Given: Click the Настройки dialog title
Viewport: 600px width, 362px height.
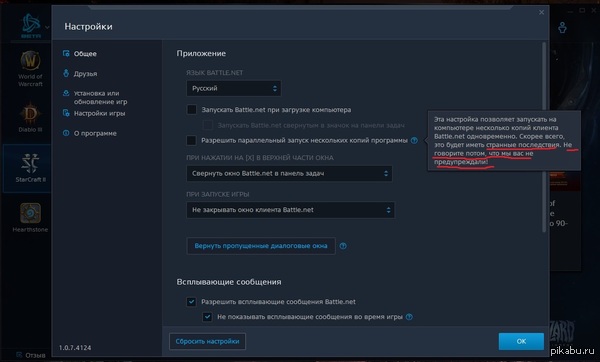Looking at the screenshot, I should point(88,27).
